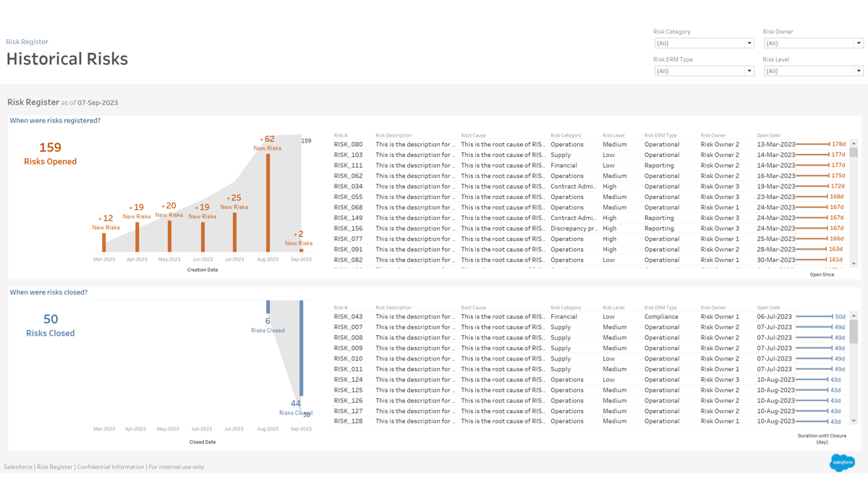Click the Aug-2023 closed risks blue bar
868x492 pixels.
pos(268,307)
